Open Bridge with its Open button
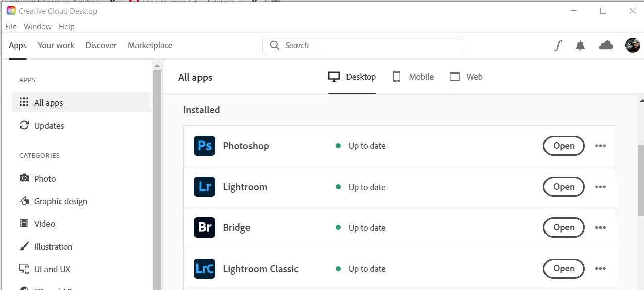This screenshot has height=290, width=644. click(x=564, y=227)
